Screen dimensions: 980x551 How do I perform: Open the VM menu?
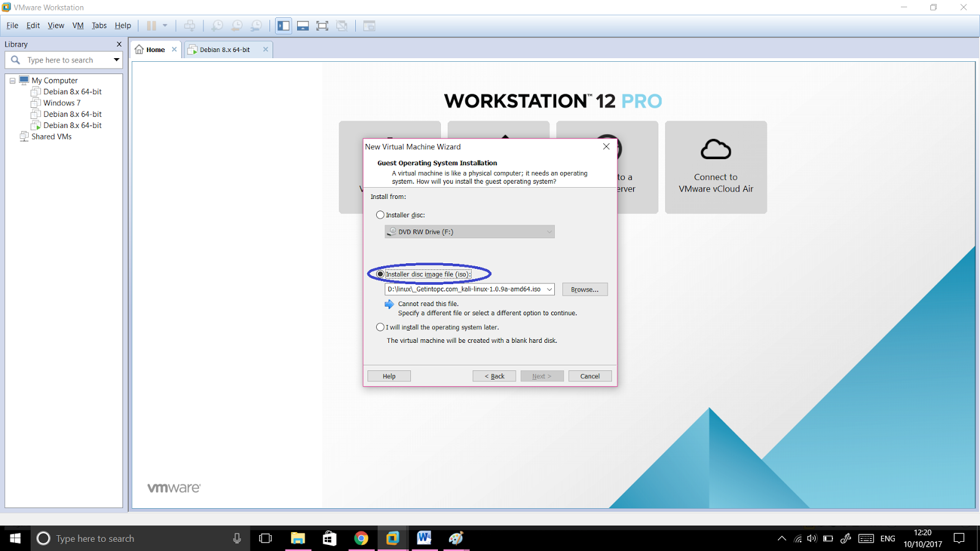[77, 25]
